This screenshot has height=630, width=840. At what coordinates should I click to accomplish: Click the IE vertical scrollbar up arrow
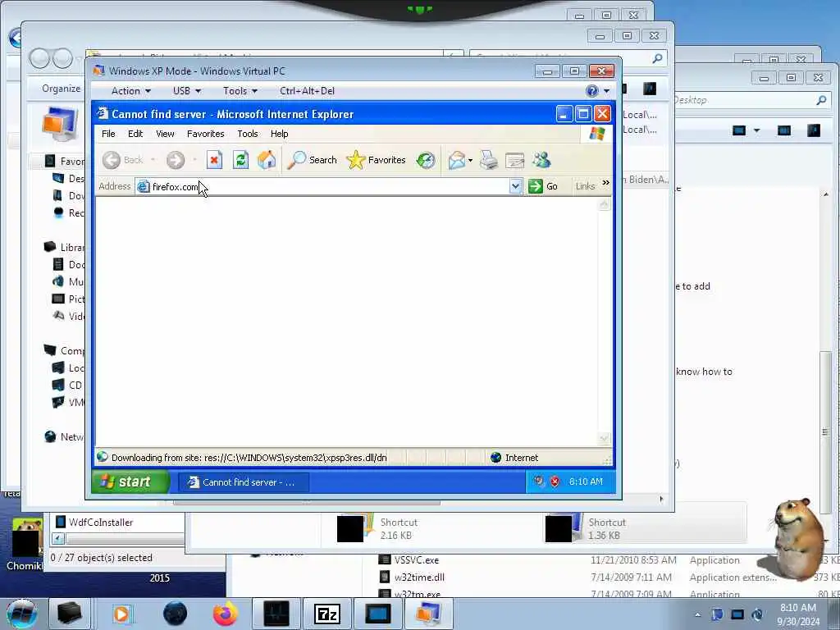tap(604, 204)
